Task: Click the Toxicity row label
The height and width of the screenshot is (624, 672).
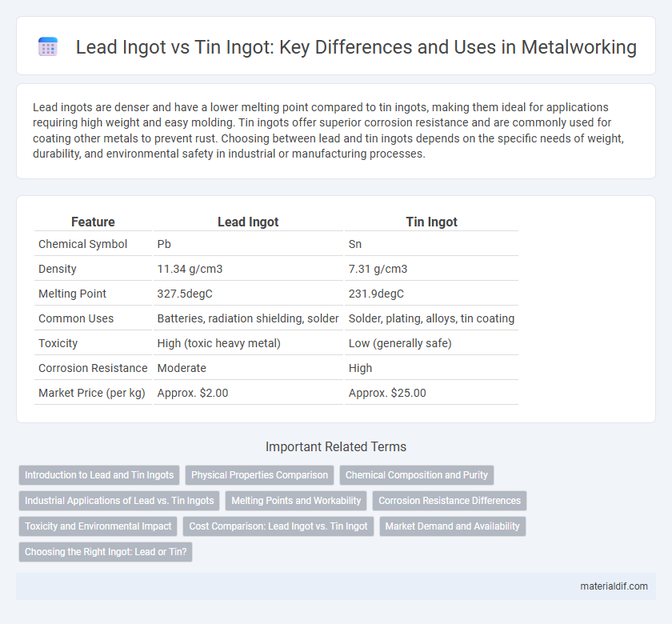Action: click(58, 344)
